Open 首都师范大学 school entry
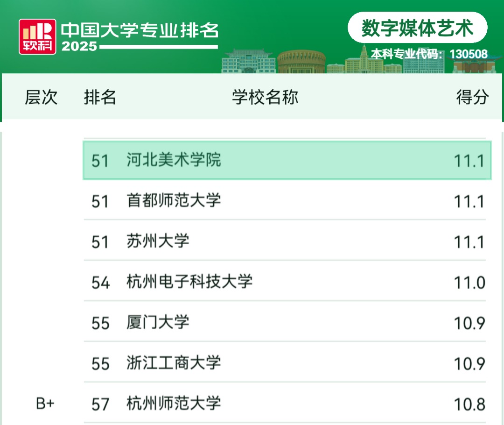 [x=174, y=201]
